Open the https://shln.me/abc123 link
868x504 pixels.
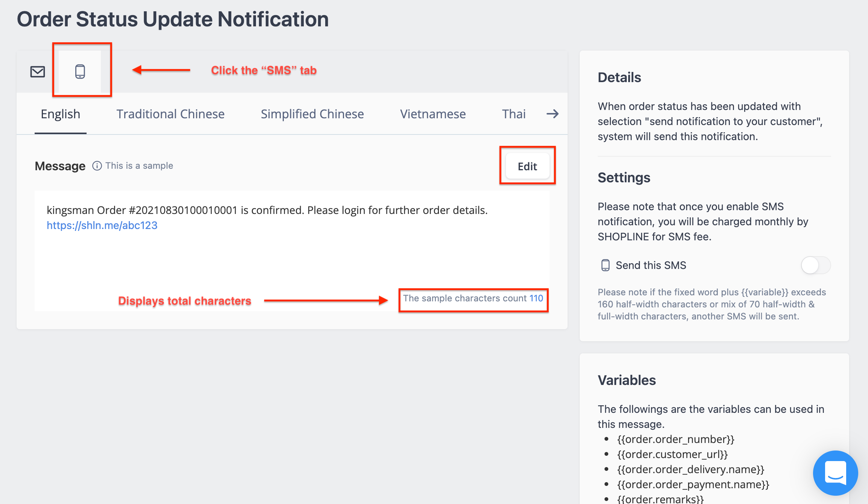coord(102,225)
